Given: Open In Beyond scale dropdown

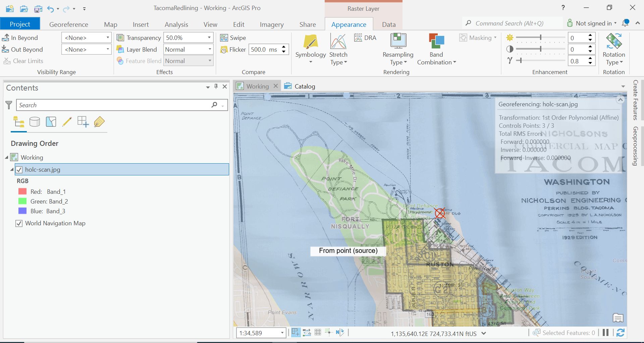Looking at the screenshot, I should point(108,38).
